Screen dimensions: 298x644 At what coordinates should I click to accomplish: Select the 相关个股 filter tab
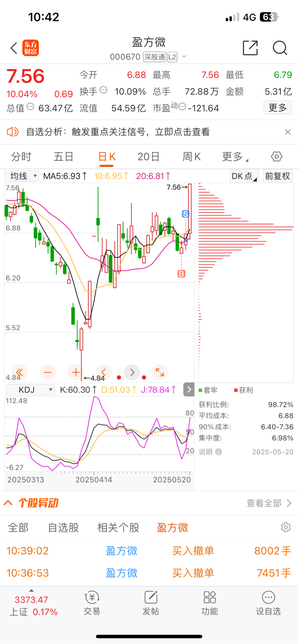pyautogui.click(x=118, y=527)
